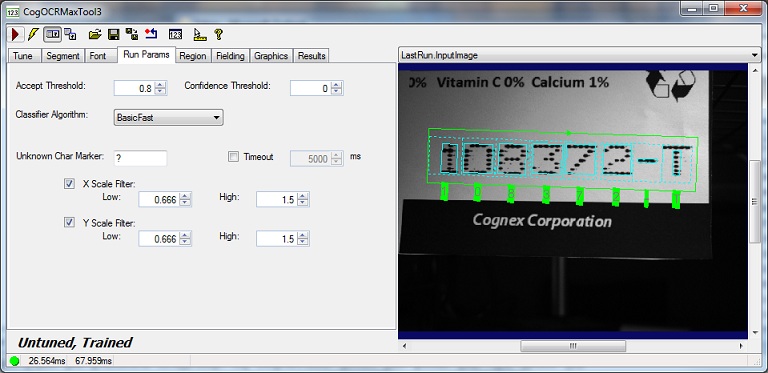
Task: Uncheck the Y Scale Filter checkbox
Action: (x=69, y=222)
